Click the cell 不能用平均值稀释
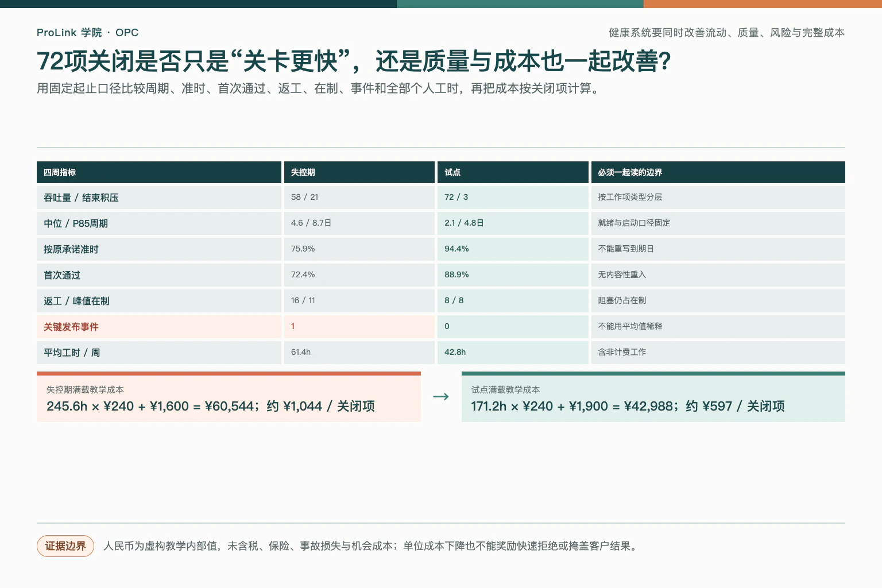 pyautogui.click(x=718, y=327)
